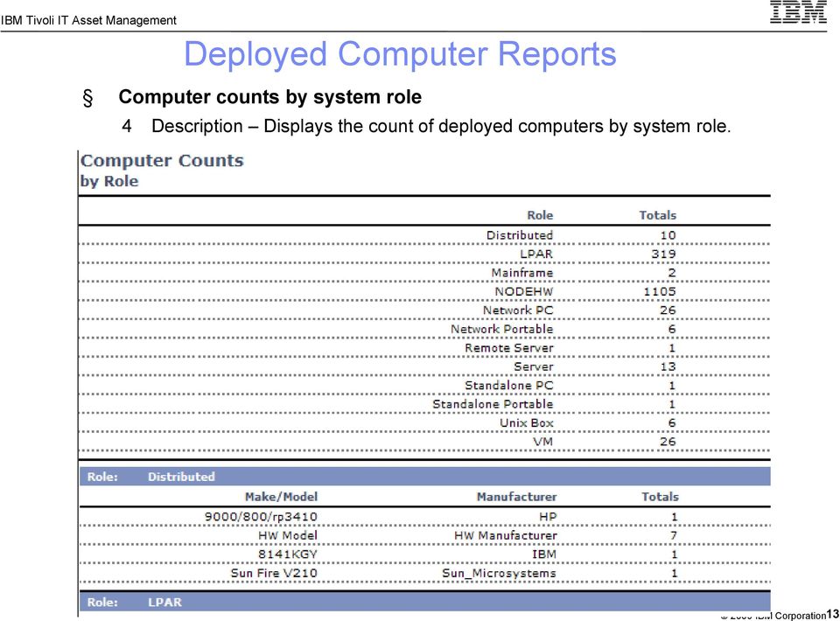Select the 'LPAR' row in the role summary table
The height and width of the screenshot is (621, 840).
[424, 255]
